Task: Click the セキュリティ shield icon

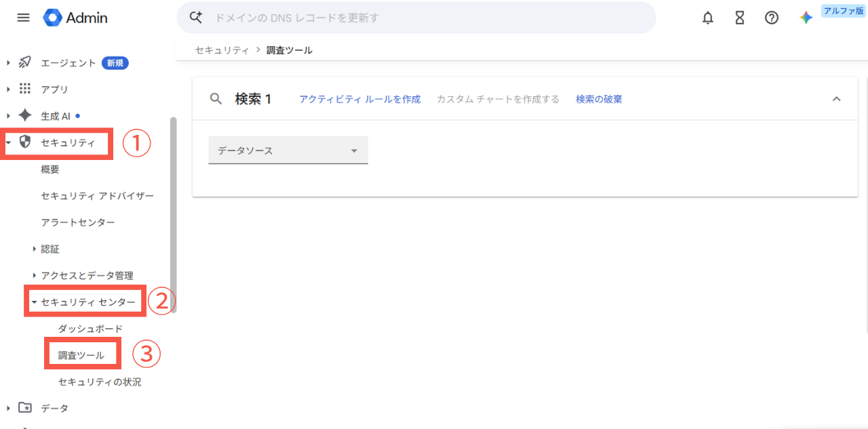Action: [x=25, y=142]
